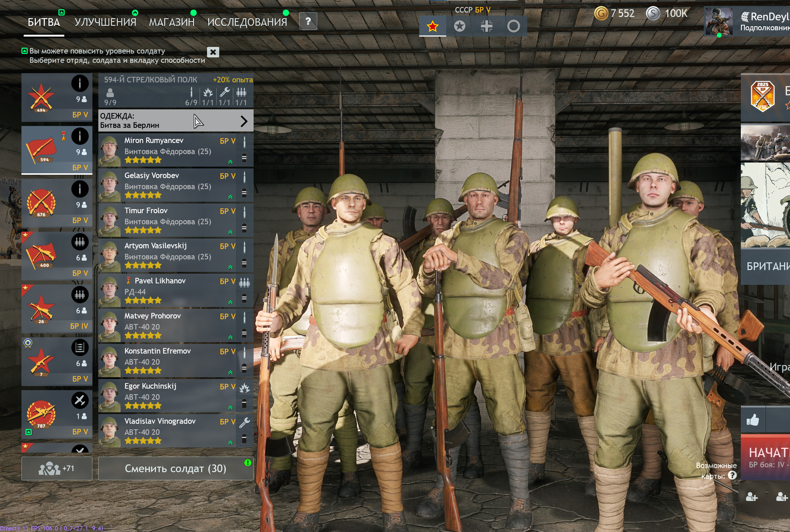Select the 676 rifle squad slot
The height and width of the screenshot is (532, 790).
(x=57, y=203)
